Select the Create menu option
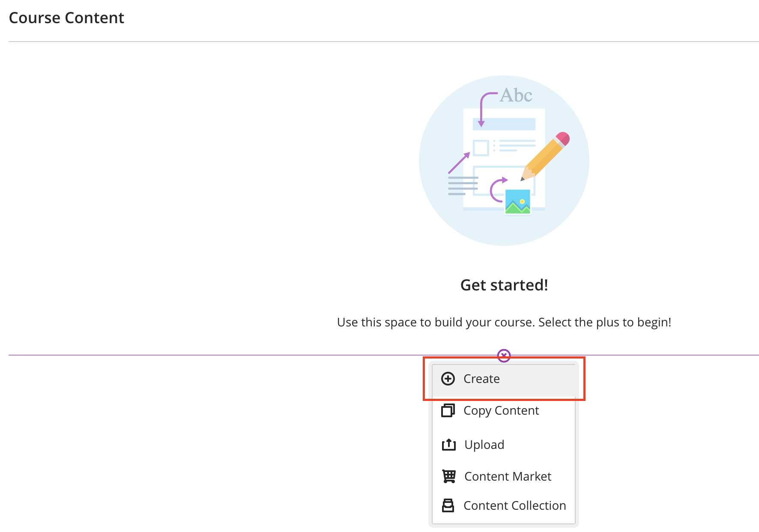The image size is (759, 532). click(481, 379)
